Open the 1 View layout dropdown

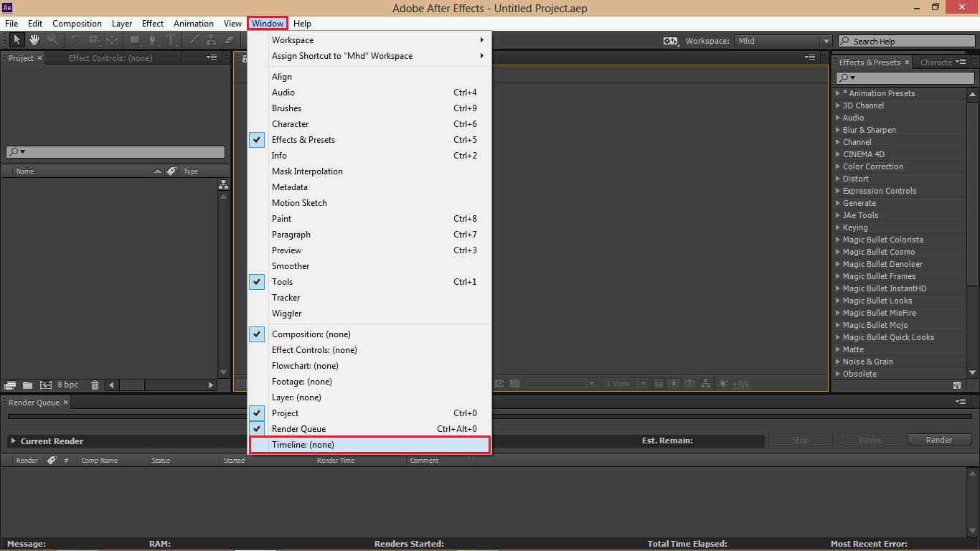pos(625,384)
